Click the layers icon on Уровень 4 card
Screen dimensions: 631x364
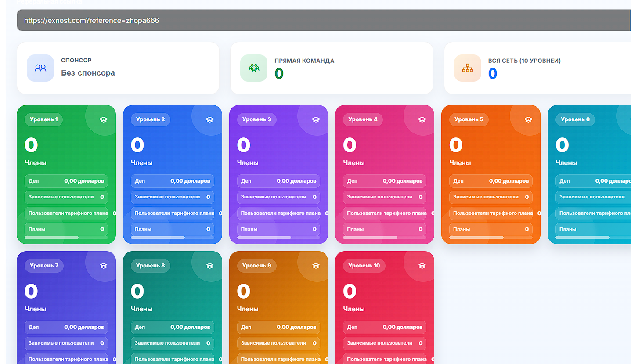[x=422, y=119]
